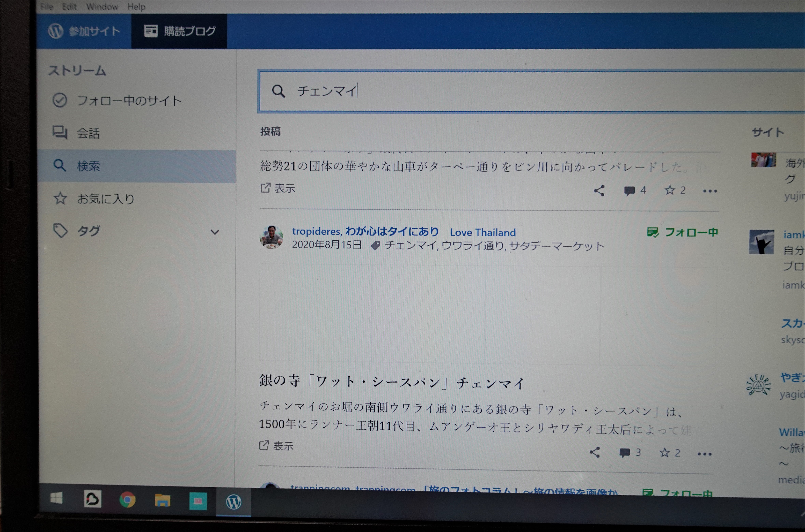Click the star icon on the Wat Sri Suphan post
The image size is (805, 532).
click(664, 453)
